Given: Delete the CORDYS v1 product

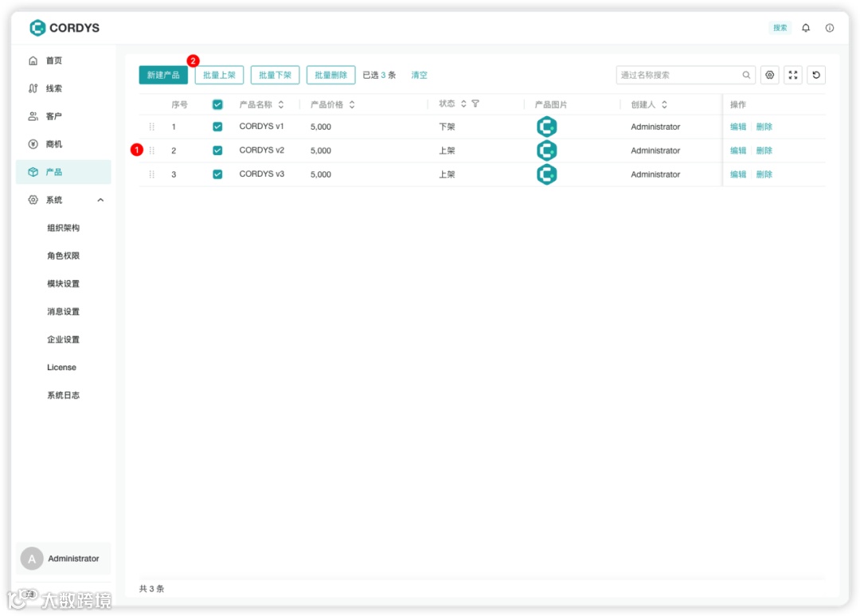Looking at the screenshot, I should point(764,127).
